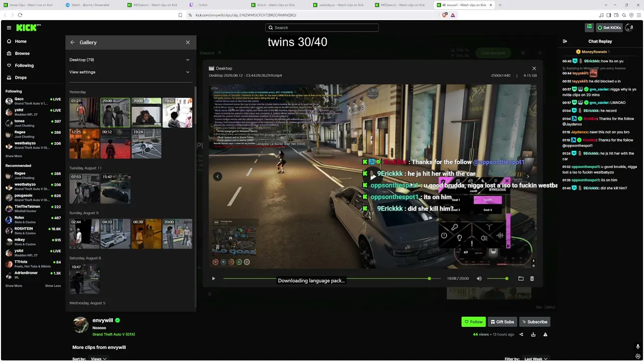Open the 10:47 clip from Saturday, August 8

pyautogui.click(x=85, y=279)
